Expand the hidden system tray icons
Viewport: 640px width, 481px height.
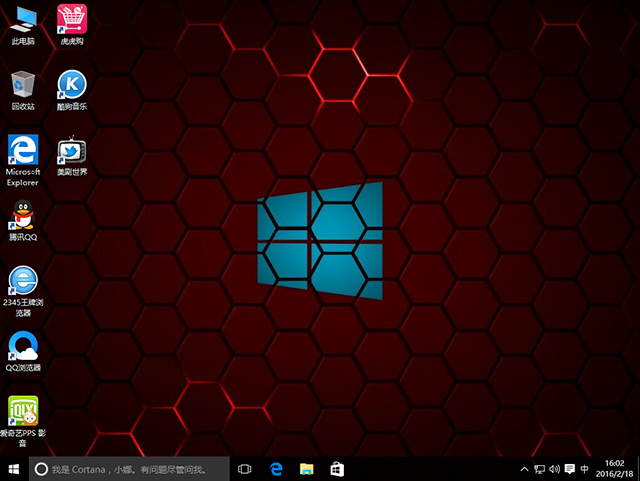click(525, 468)
